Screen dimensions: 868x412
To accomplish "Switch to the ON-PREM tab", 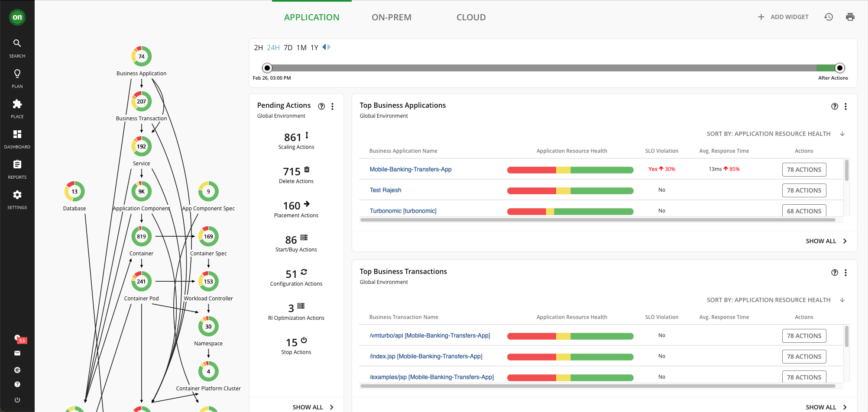I will coord(391,17).
